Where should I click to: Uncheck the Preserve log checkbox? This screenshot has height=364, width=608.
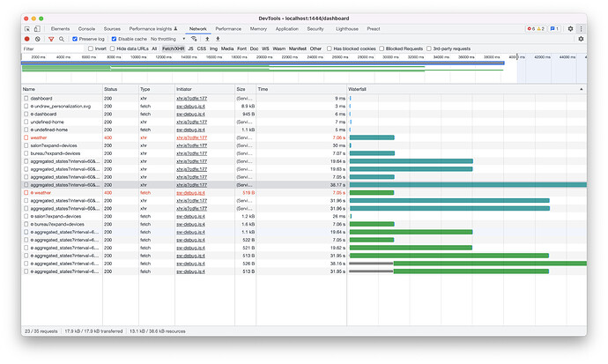(75, 39)
